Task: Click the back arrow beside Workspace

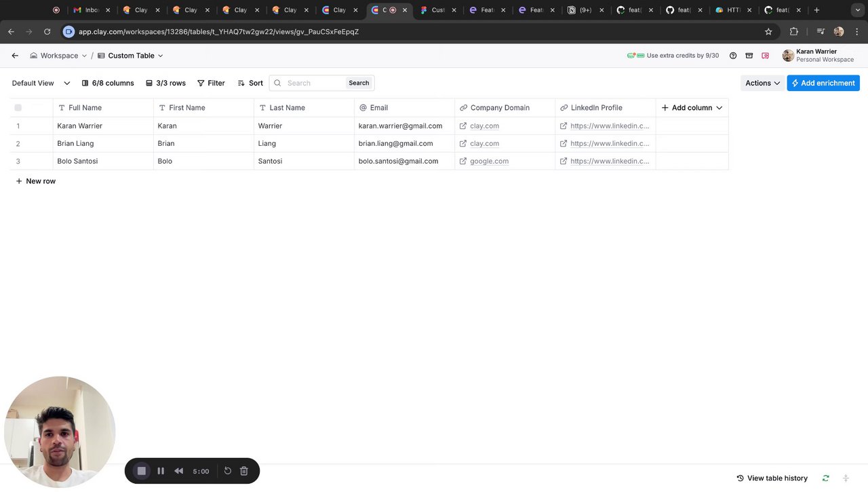Action: tap(15, 56)
